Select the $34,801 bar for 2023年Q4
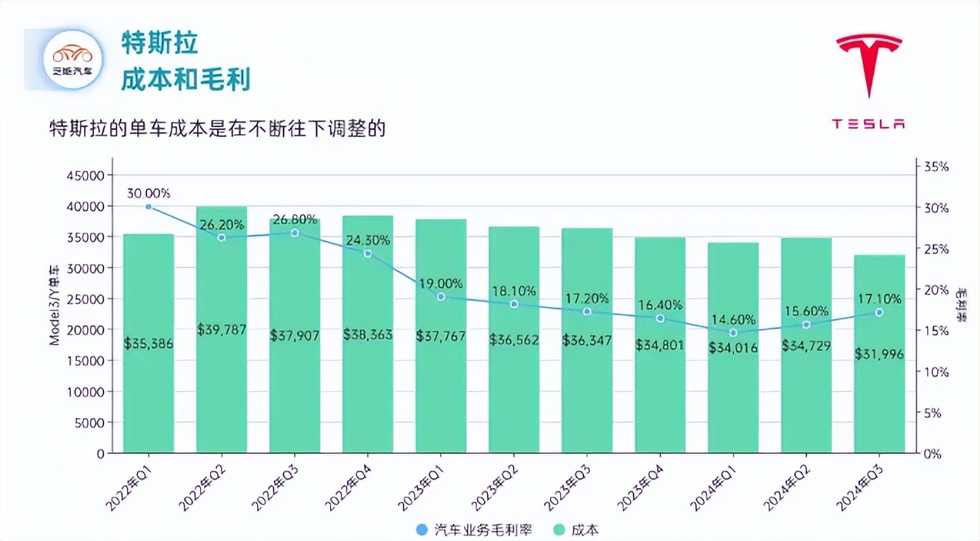This screenshot has width=980, height=541. click(660, 345)
